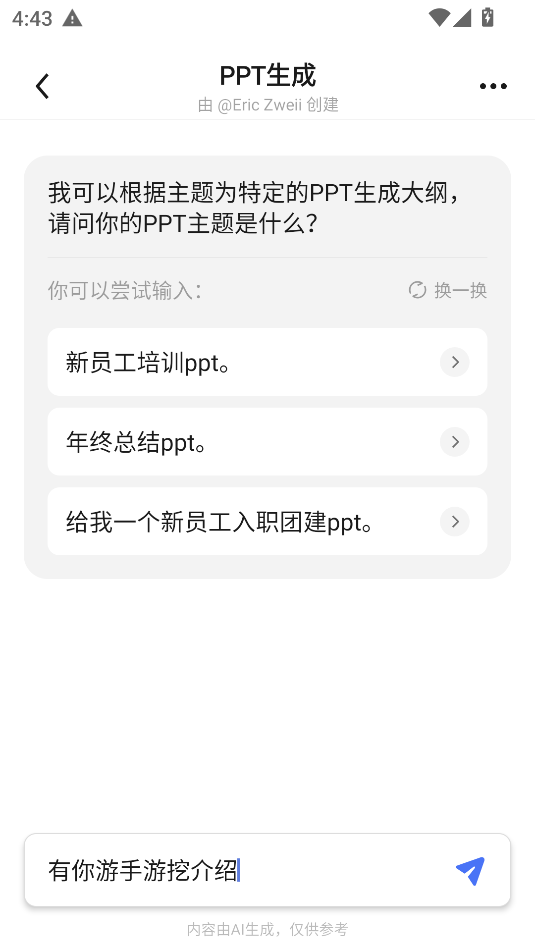Send the typed message with paper plane icon
The image size is (535, 951).
click(x=470, y=870)
